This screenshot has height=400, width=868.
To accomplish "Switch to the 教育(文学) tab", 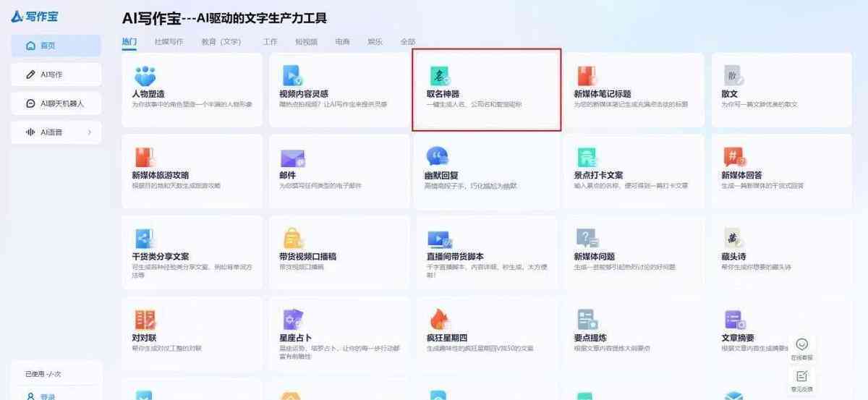I will click(x=221, y=42).
